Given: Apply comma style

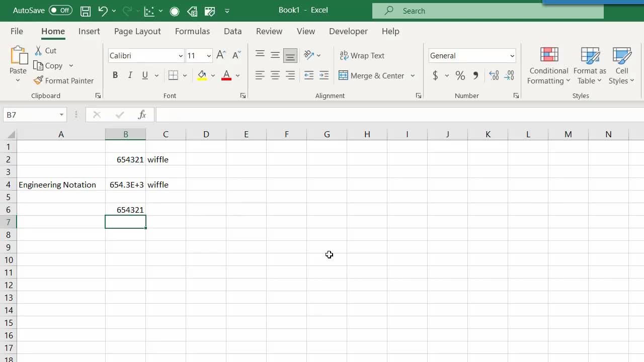Looking at the screenshot, I should point(475,75).
